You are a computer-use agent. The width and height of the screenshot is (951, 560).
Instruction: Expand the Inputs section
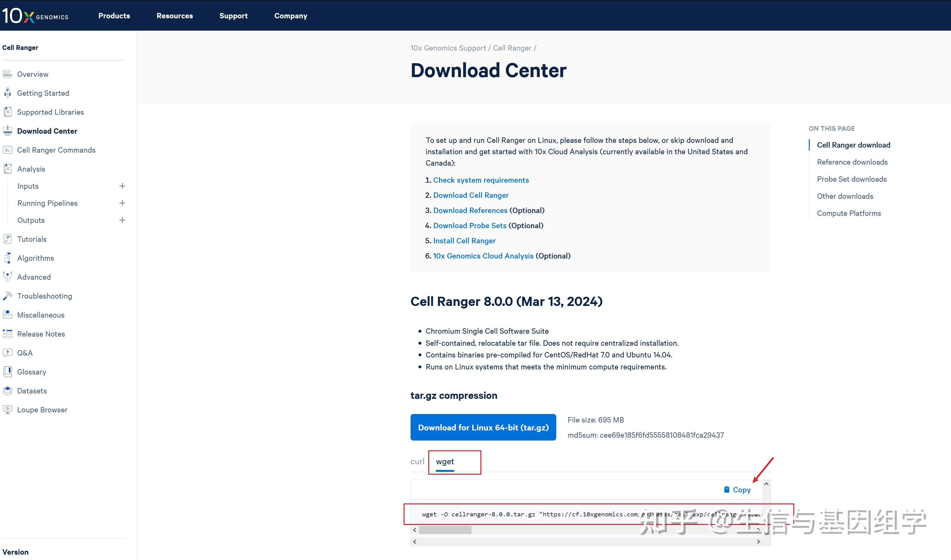(122, 186)
